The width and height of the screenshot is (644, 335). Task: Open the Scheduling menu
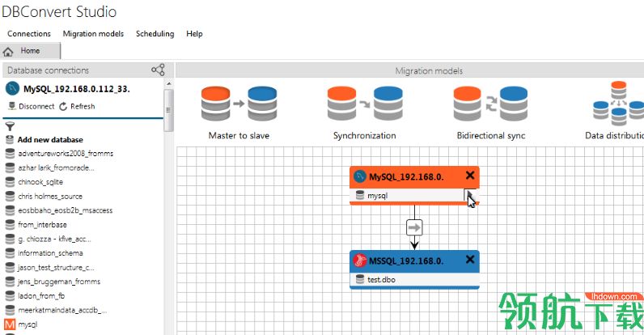[155, 34]
